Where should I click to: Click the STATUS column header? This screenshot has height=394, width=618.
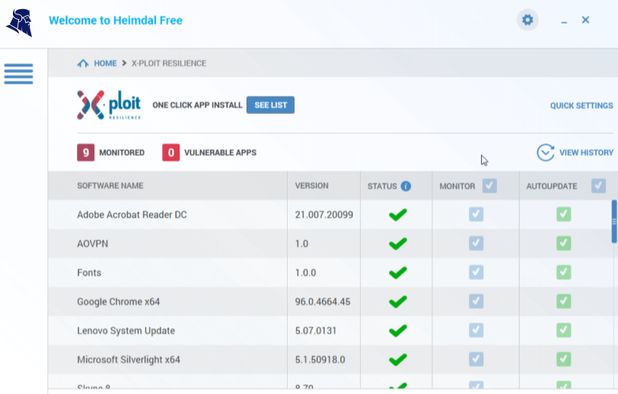[382, 186]
